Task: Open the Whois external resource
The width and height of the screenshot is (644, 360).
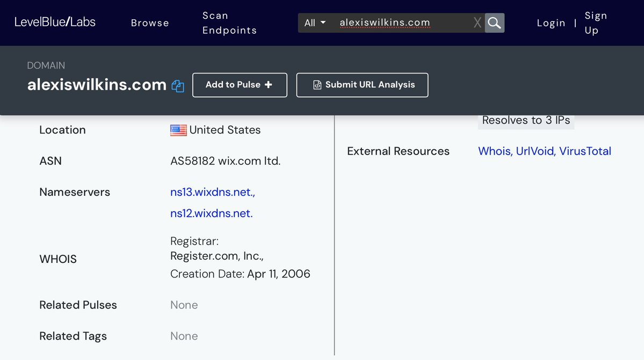Action: pos(494,151)
